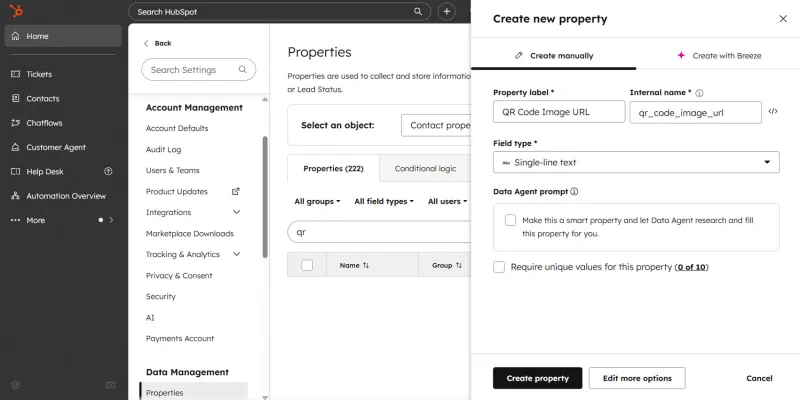Viewport: 800px width, 400px height.
Task: Click the HubSpot sprocket logo
Action: (x=16, y=11)
